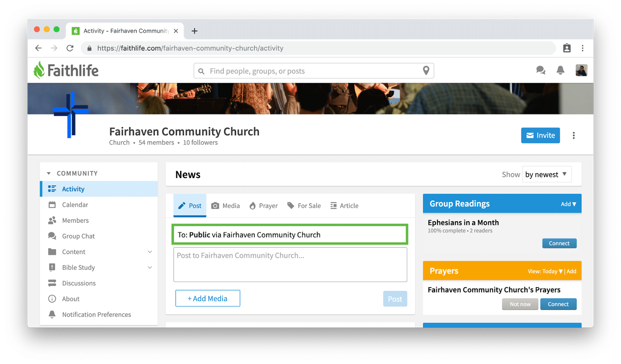Open the Prayers View: Today dropdown
Image resolution: width=621 pixels, height=364 pixels.
pos(545,271)
